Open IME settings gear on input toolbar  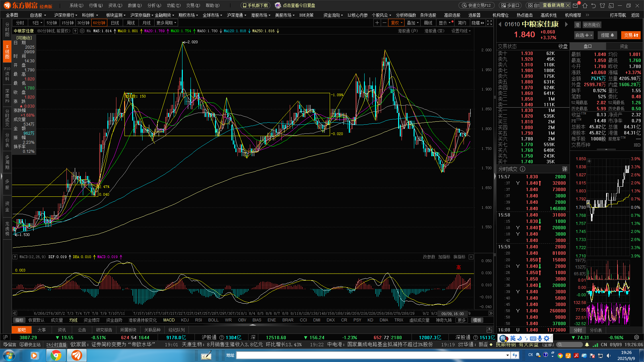point(547,338)
